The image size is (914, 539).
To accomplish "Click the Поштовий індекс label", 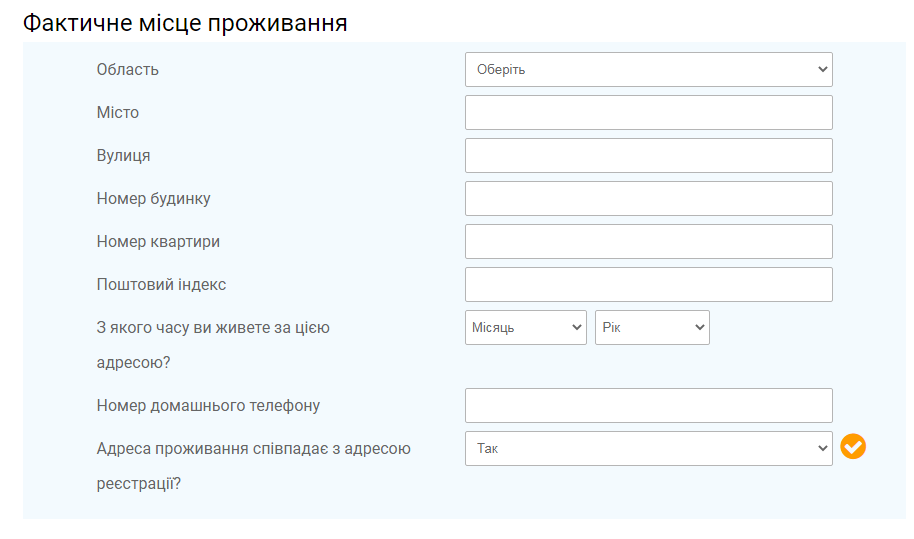I will tap(161, 285).
